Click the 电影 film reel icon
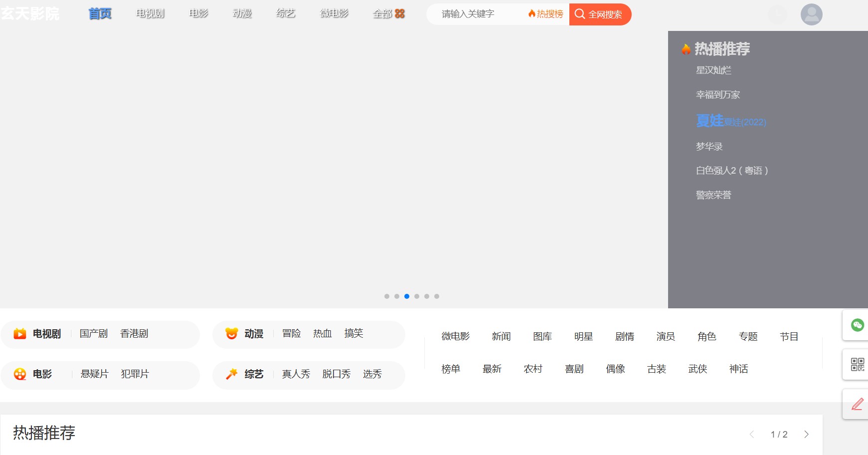868x455 pixels. [20, 374]
